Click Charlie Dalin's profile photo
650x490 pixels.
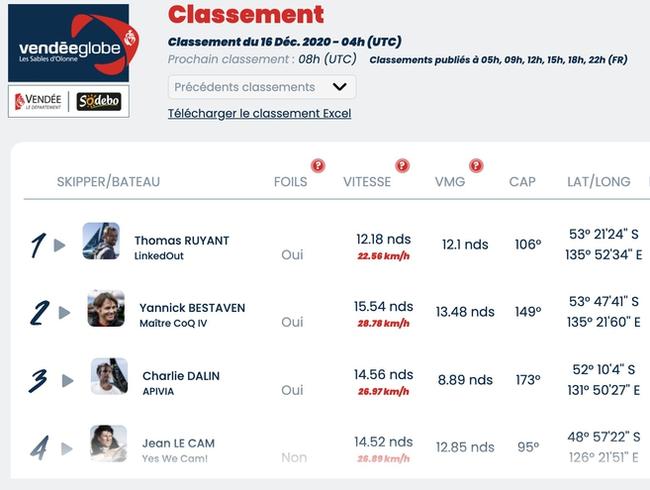[109, 376]
